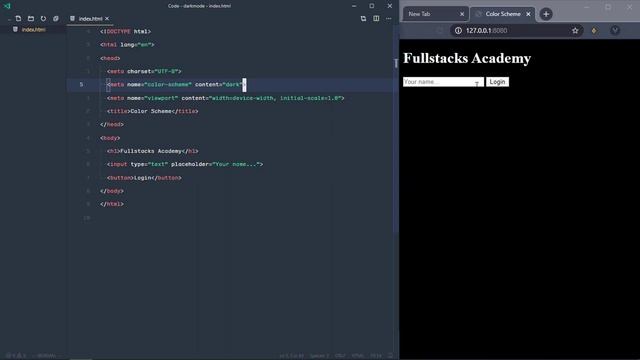Click the meta viewport line
This screenshot has width=640, height=360.
pos(225,98)
